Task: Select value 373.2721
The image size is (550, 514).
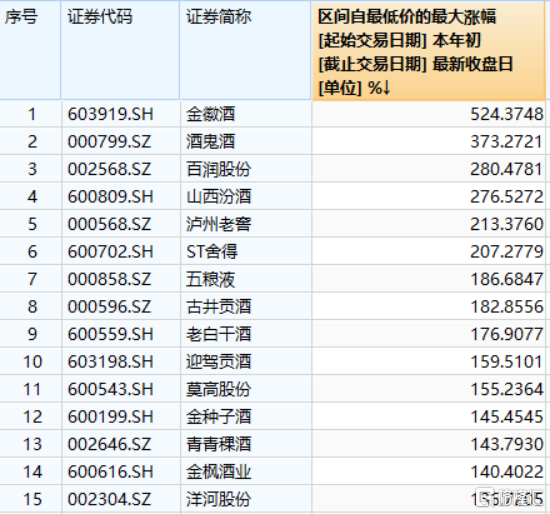Action: (507, 142)
